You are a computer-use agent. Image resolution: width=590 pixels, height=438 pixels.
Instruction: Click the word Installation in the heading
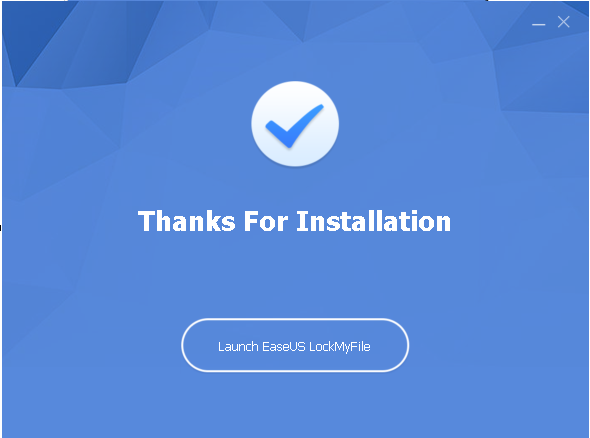click(374, 221)
